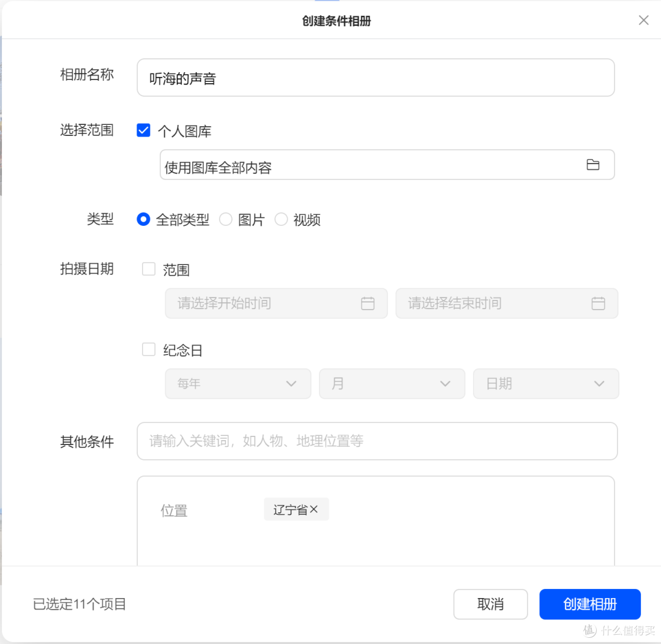Click the 已选定11个项目 status text

[x=80, y=604]
